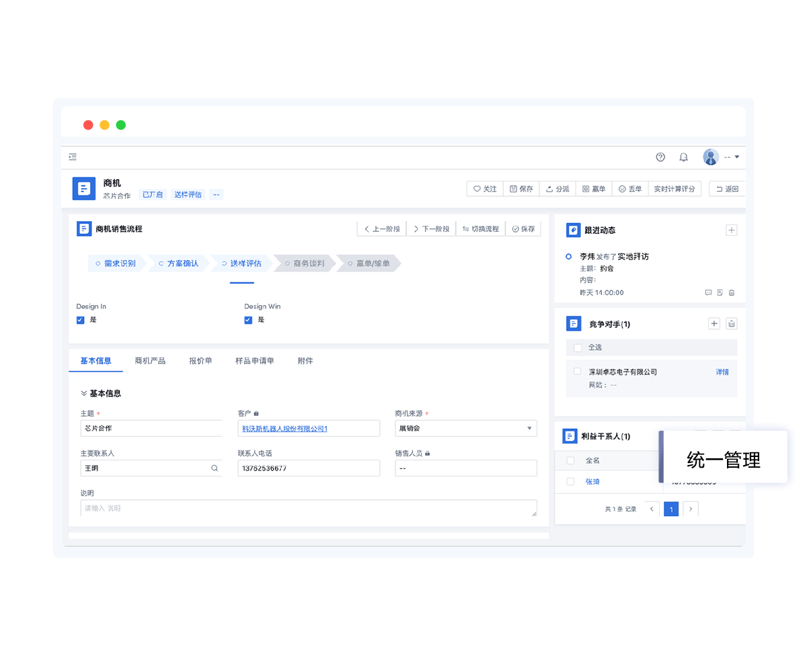Delete selected competitors with trash icon
Screen dimensions: 807x672
tap(732, 324)
